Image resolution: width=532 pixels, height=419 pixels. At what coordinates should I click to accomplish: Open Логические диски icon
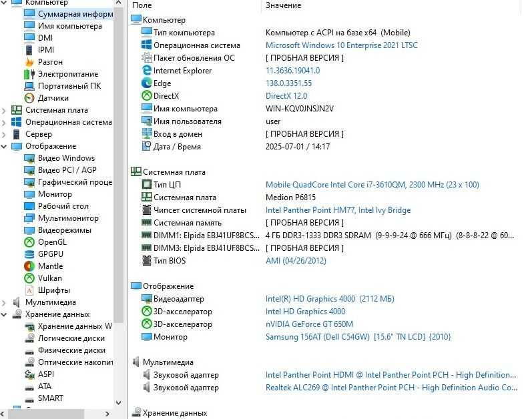coord(29,338)
